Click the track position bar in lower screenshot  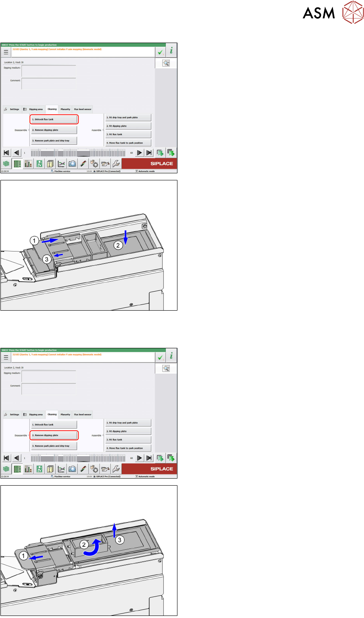pyautogui.click(x=78, y=458)
